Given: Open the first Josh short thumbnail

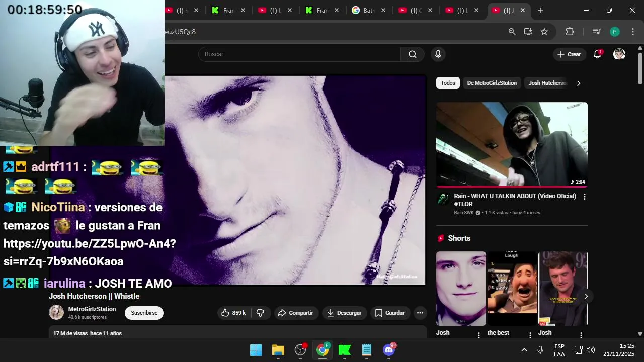Looking at the screenshot, I should coord(461,289).
